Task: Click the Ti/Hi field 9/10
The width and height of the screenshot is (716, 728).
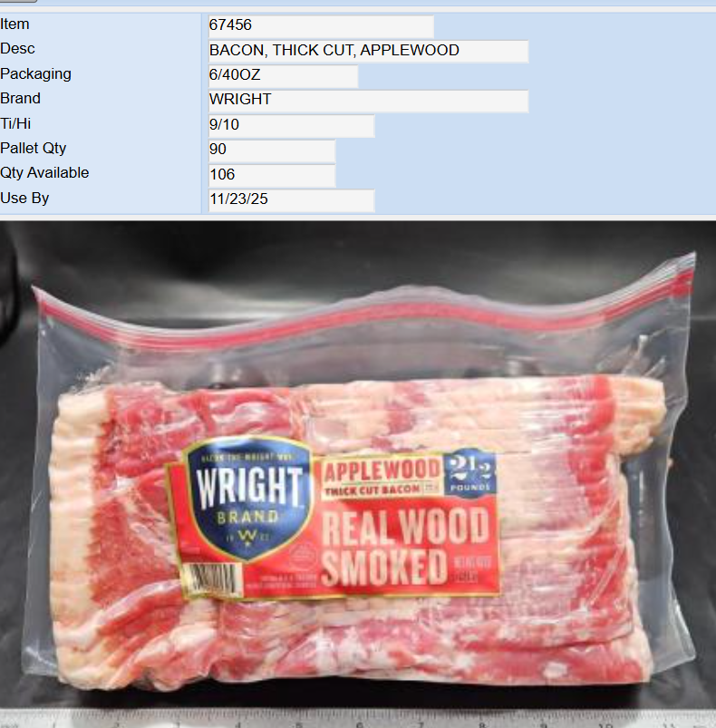Action: click(292, 126)
